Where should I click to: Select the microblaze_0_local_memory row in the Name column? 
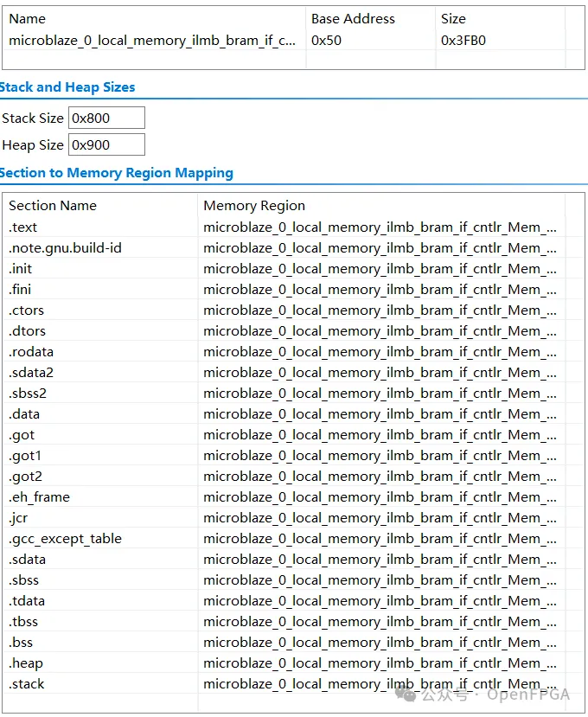[152, 40]
